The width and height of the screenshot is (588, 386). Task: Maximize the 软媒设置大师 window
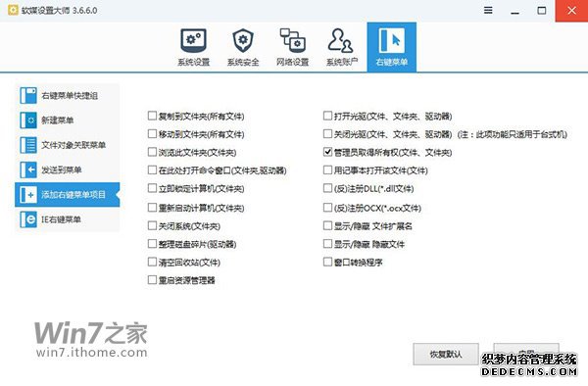point(542,11)
